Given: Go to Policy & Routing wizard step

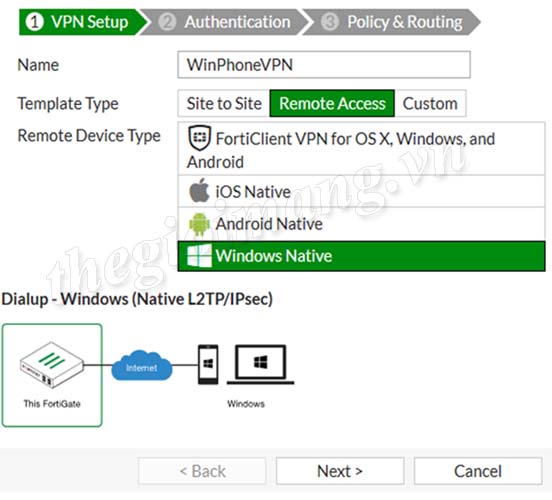Looking at the screenshot, I should 391,22.
